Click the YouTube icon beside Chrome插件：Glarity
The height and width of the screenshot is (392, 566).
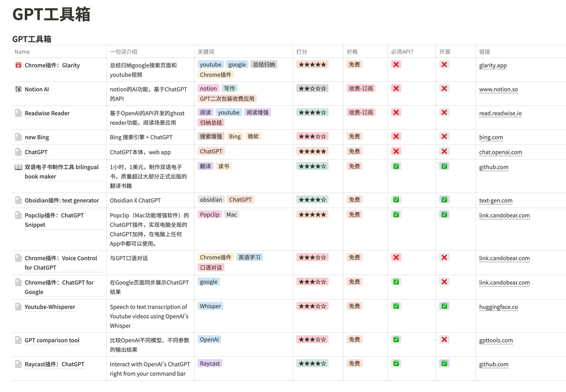click(18, 65)
